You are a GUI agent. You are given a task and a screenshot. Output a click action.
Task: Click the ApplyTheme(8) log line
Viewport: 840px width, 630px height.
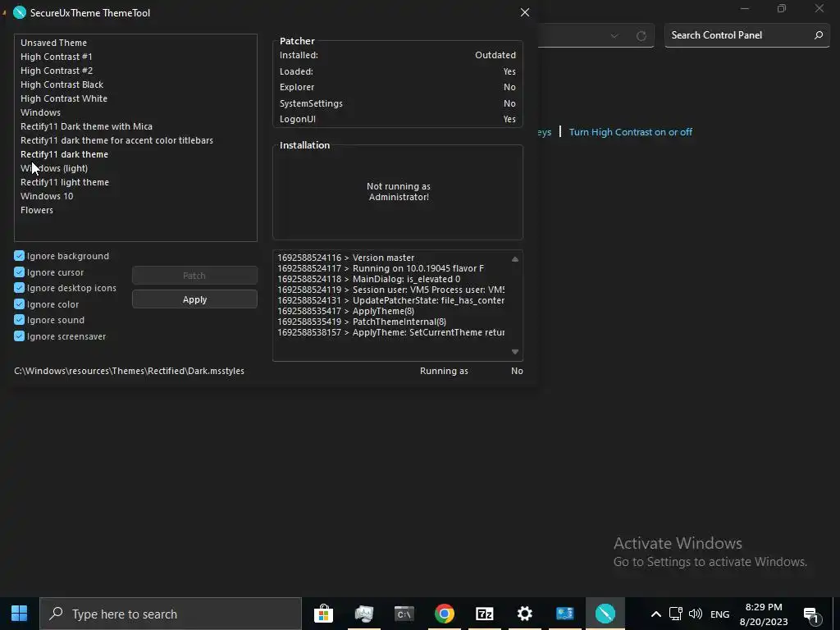point(345,311)
